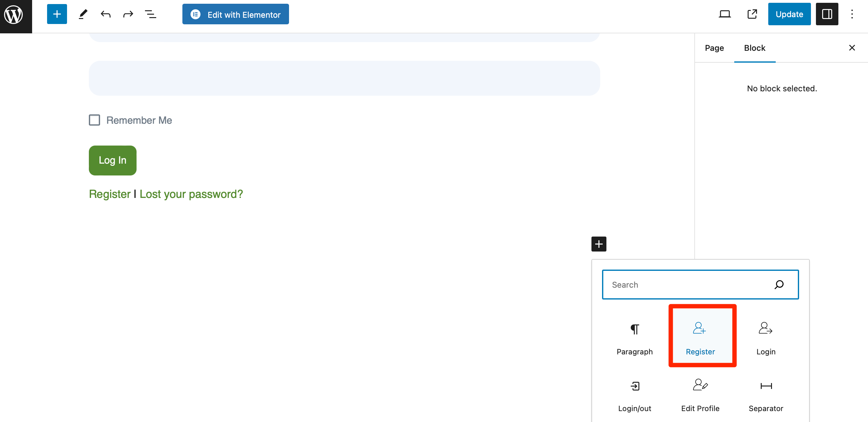Click the empty password input field
The width and height of the screenshot is (868, 422).
(x=345, y=78)
